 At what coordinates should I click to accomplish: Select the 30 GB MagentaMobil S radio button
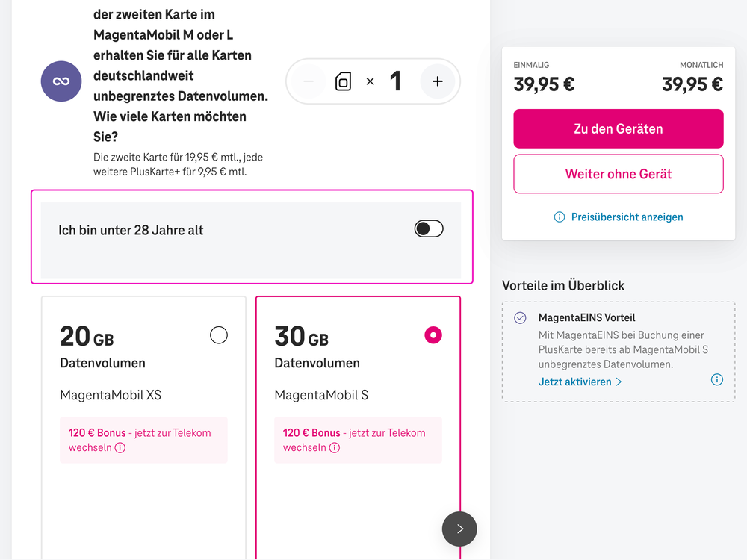pos(433,335)
